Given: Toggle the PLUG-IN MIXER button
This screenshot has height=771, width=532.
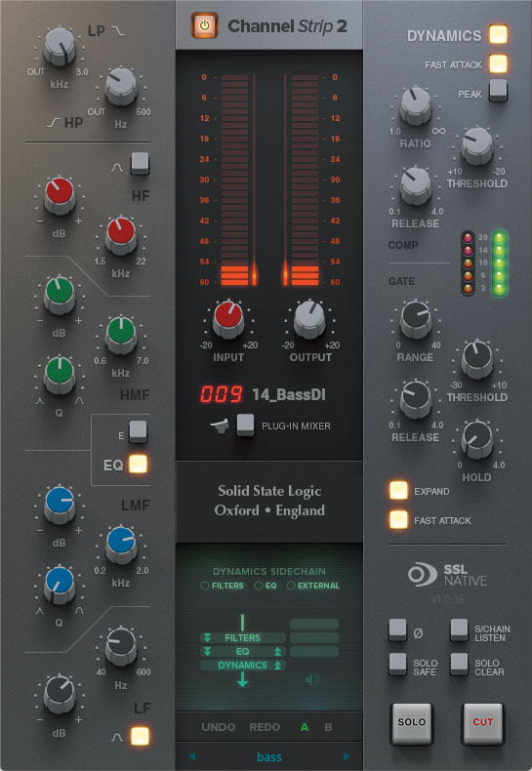Looking at the screenshot, I should (245, 425).
